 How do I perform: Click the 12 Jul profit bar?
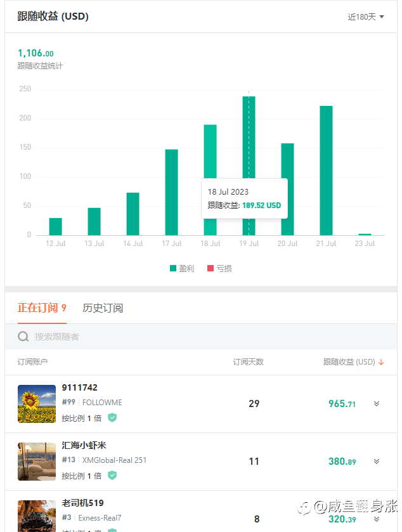click(56, 226)
